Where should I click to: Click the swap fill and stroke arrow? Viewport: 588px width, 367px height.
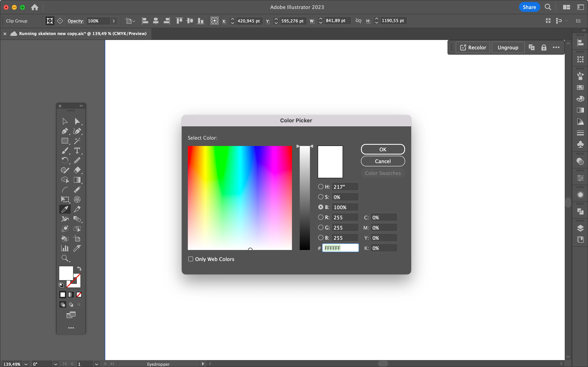tap(79, 269)
